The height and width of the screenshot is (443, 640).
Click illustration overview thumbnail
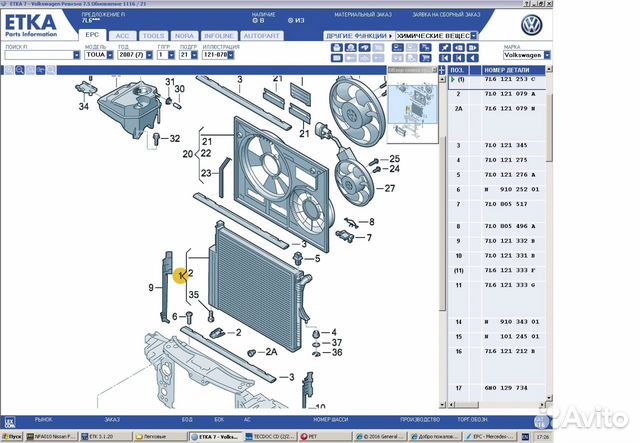(x=413, y=108)
